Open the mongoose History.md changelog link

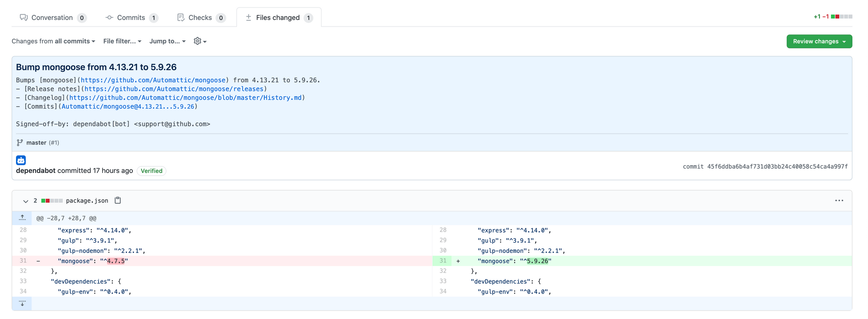point(185,98)
